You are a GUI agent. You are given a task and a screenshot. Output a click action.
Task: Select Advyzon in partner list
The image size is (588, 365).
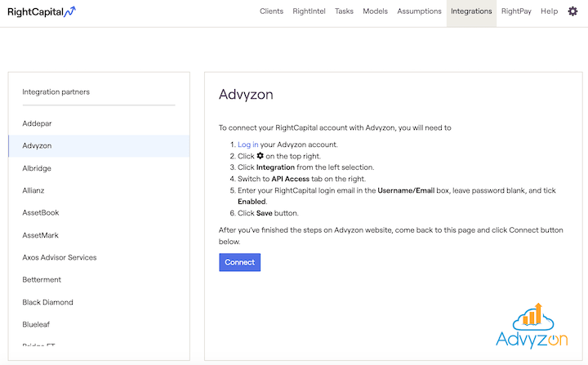pyautogui.click(x=99, y=145)
